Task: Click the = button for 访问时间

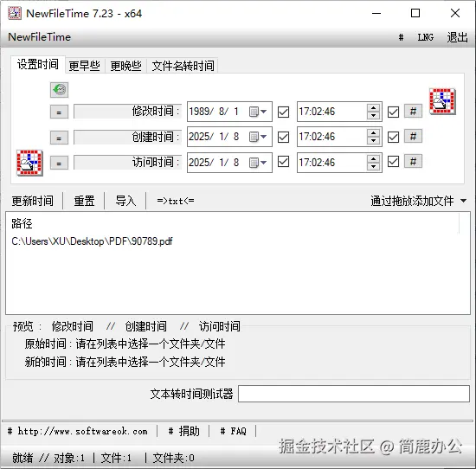Action: [x=59, y=164]
